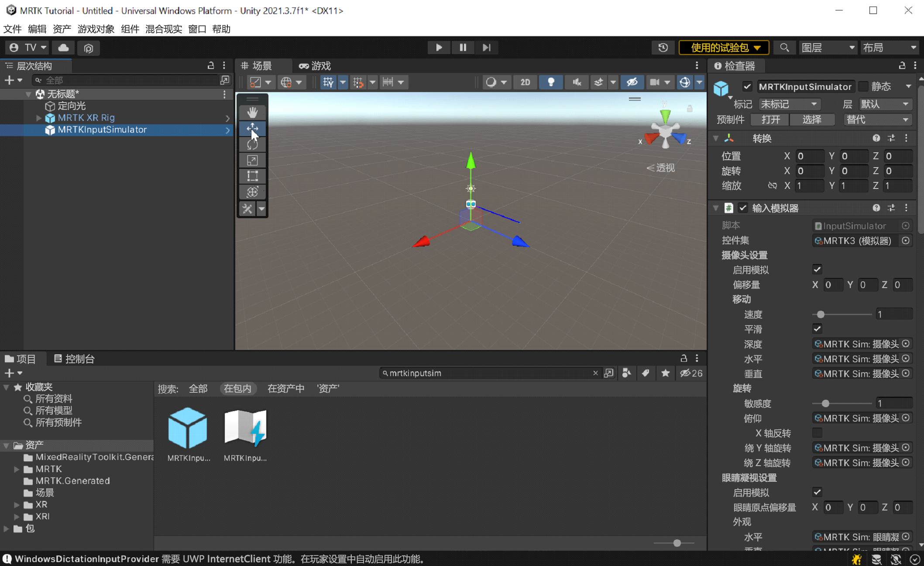Collapse the 转换 component section
924x566 pixels.
[716, 138]
